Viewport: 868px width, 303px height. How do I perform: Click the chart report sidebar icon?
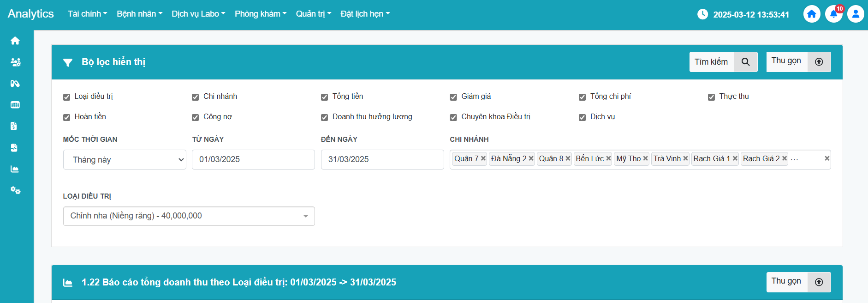pos(15,169)
